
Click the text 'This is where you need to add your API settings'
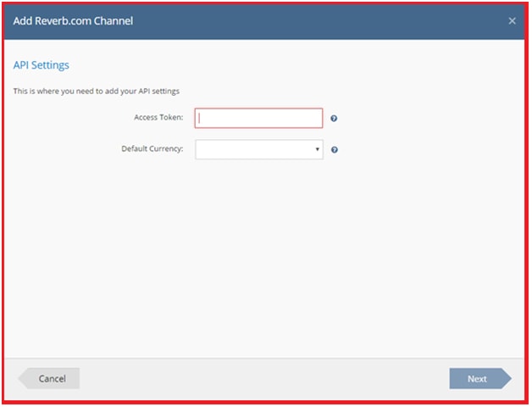coord(97,91)
